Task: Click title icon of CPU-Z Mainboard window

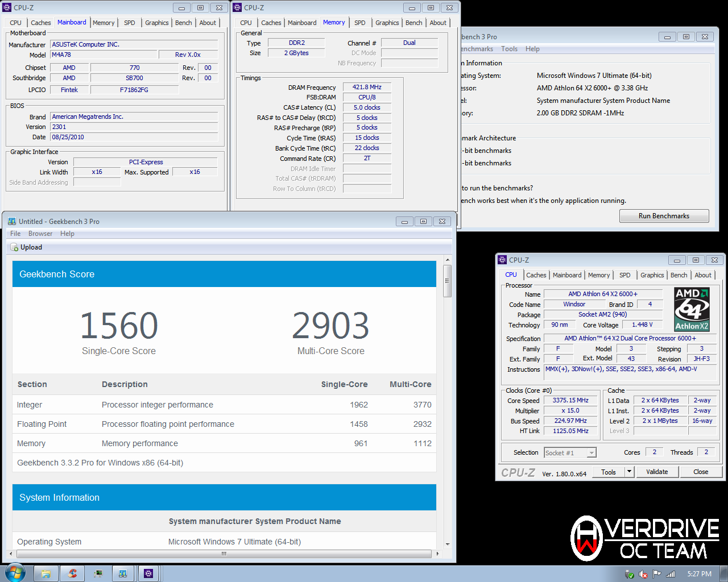Action: 7,7
